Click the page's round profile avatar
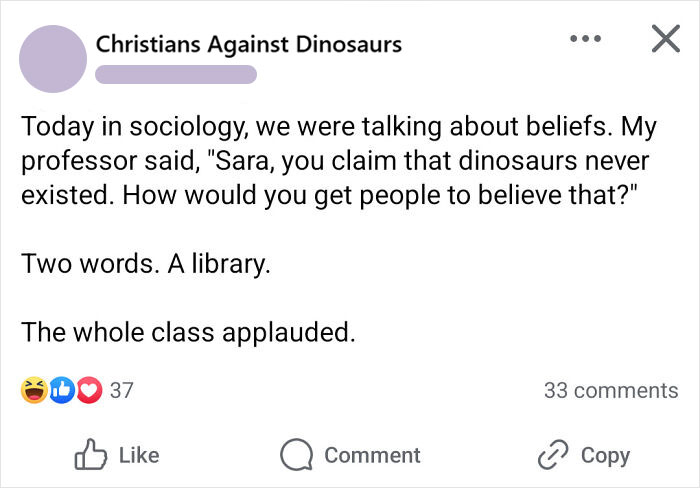This screenshot has width=700, height=488. [52, 59]
